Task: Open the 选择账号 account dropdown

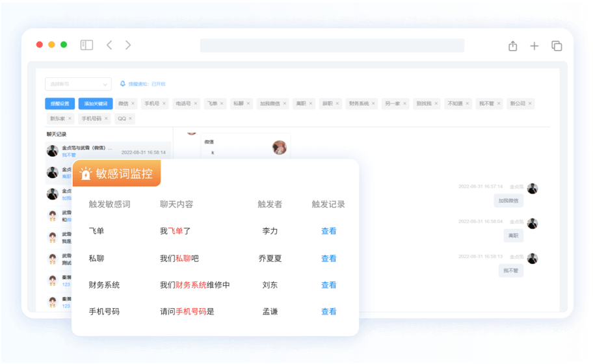Action: (78, 84)
